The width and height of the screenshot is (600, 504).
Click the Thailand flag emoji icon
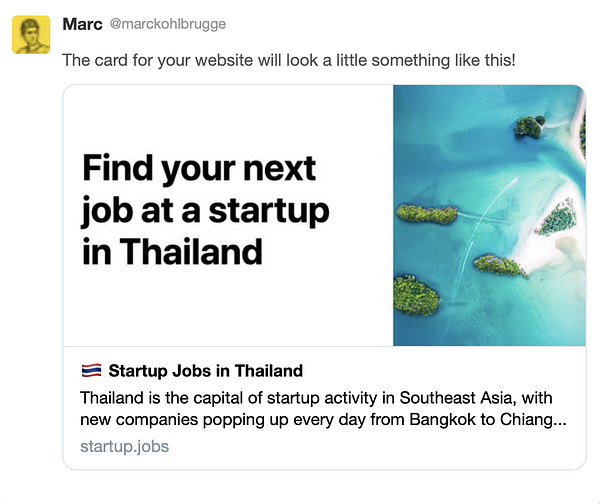[x=90, y=371]
